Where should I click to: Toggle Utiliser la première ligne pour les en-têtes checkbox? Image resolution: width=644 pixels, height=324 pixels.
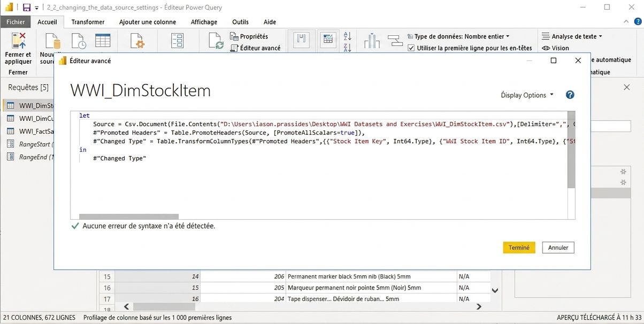pyautogui.click(x=411, y=48)
